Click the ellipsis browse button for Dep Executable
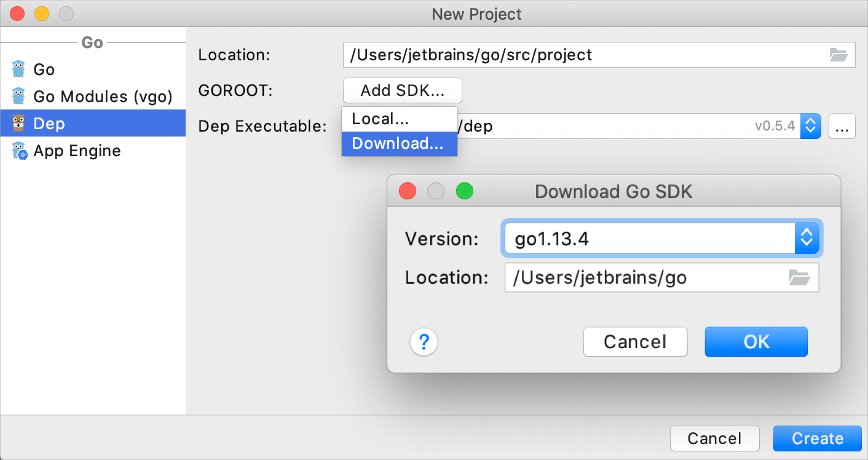The height and width of the screenshot is (460, 868). click(x=842, y=127)
